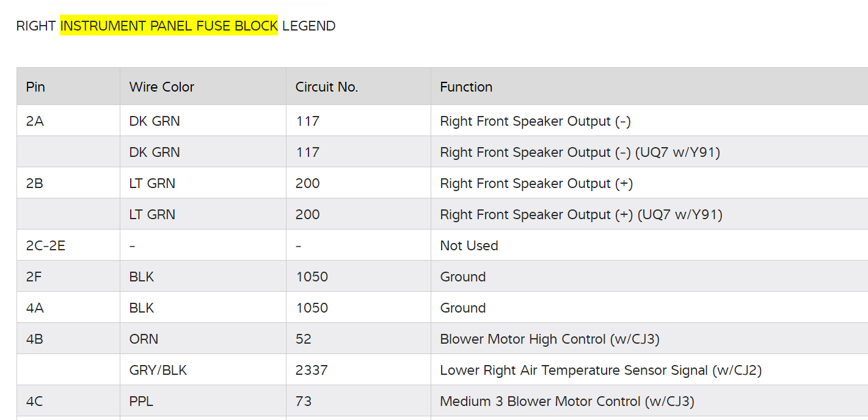Select Lower Right Air Temperature Sensor Signal text
Screen dimensions: 868x420
click(x=600, y=370)
